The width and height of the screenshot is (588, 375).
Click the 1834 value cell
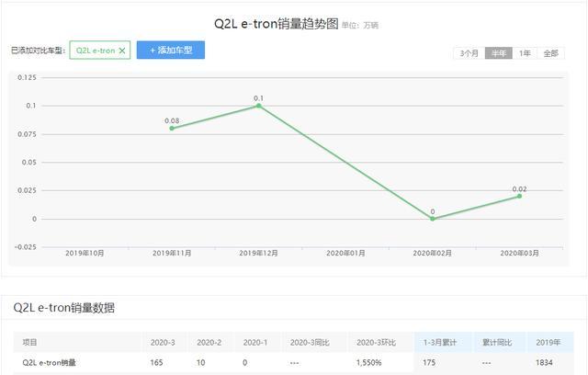coord(544,363)
